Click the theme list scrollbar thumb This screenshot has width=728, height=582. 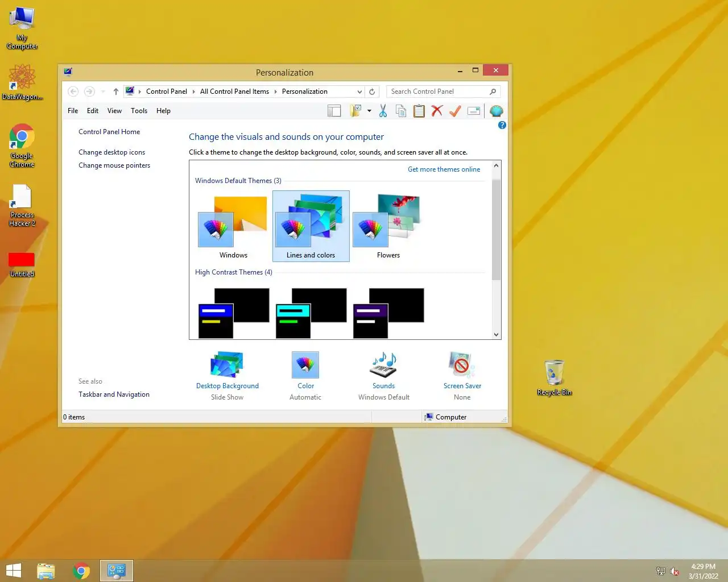(496, 228)
